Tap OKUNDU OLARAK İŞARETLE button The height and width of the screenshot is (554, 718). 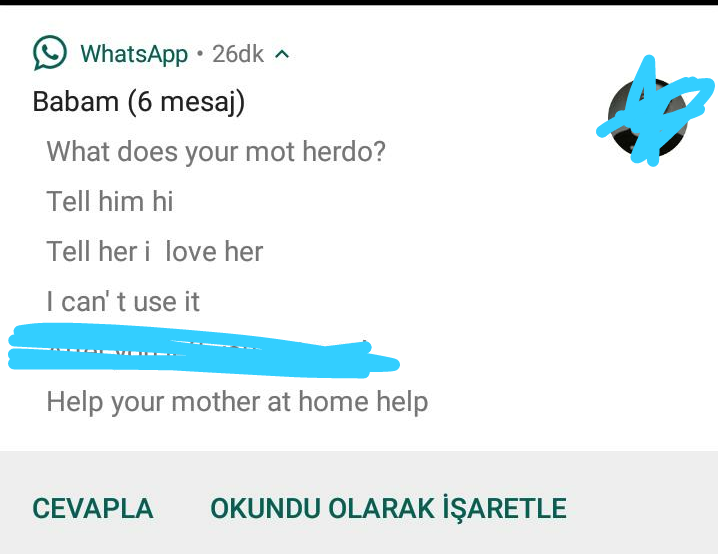click(x=388, y=508)
